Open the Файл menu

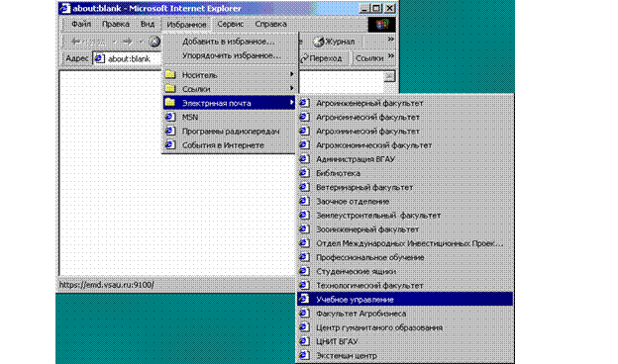tap(81, 24)
